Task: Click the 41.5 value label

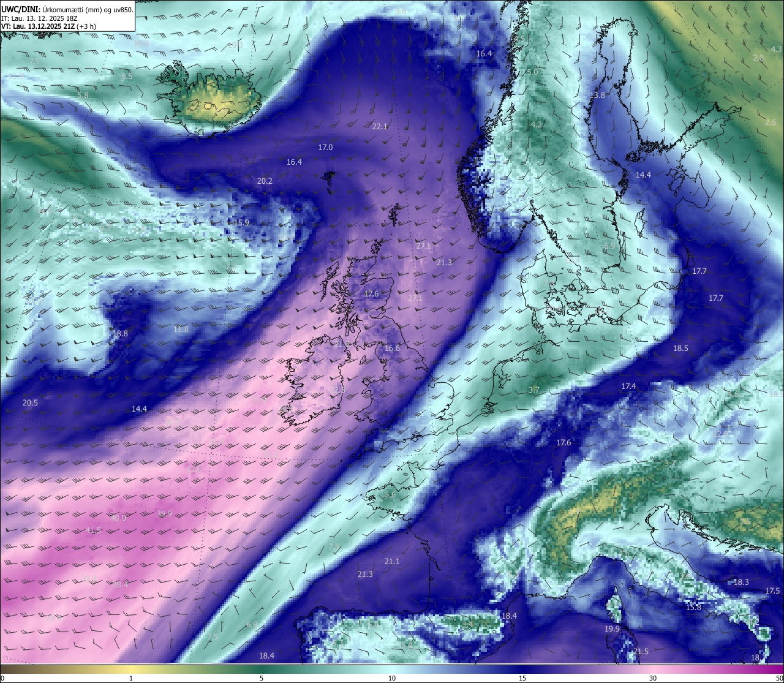Action: pos(93,530)
